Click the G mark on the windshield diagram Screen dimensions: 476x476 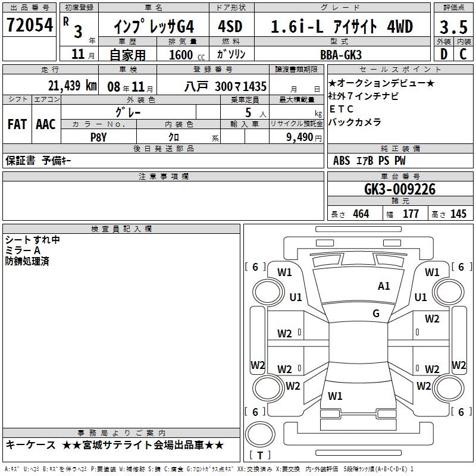(x=376, y=314)
